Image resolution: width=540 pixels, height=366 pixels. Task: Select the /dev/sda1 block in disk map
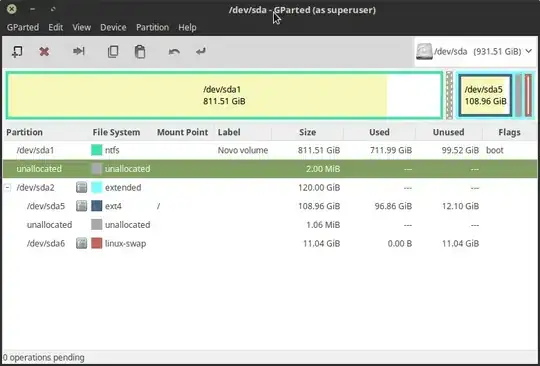[x=224, y=95]
